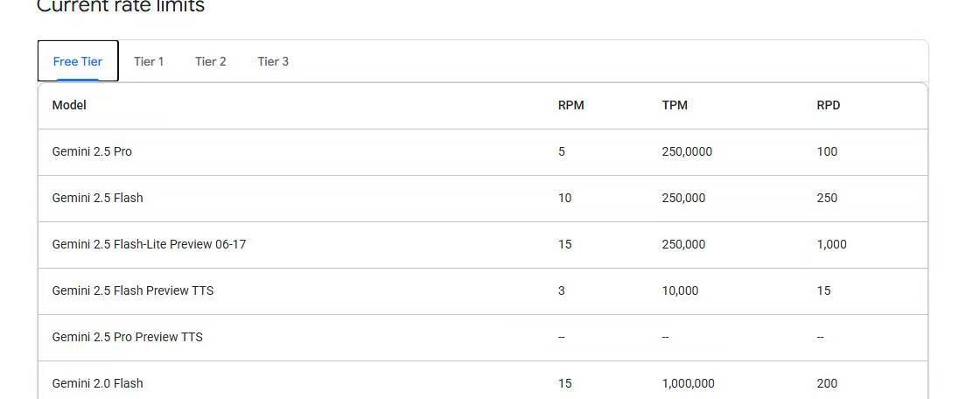The height and width of the screenshot is (399, 980).
Task: Click the 10,000 TPM value for Flash Preview TTS
Action: click(x=680, y=290)
